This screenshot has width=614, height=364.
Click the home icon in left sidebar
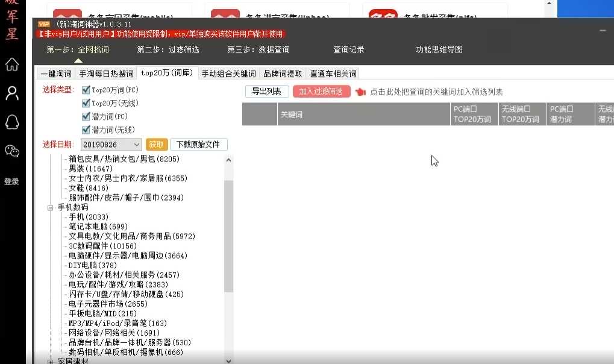pos(11,64)
